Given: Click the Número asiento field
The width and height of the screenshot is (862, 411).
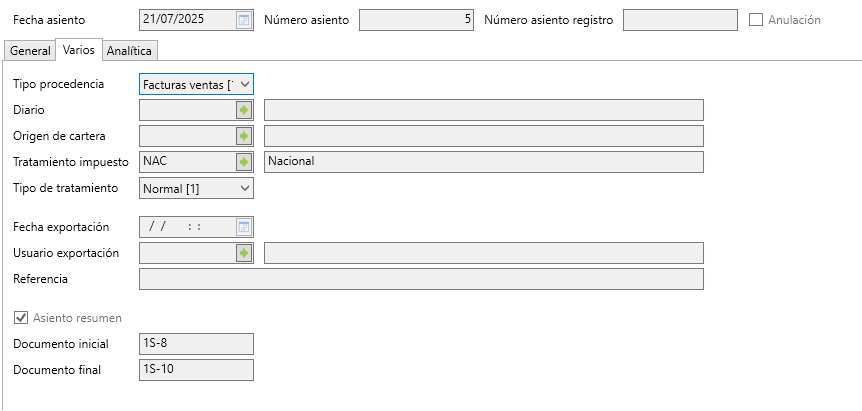Looking at the screenshot, I should click(x=416, y=20).
